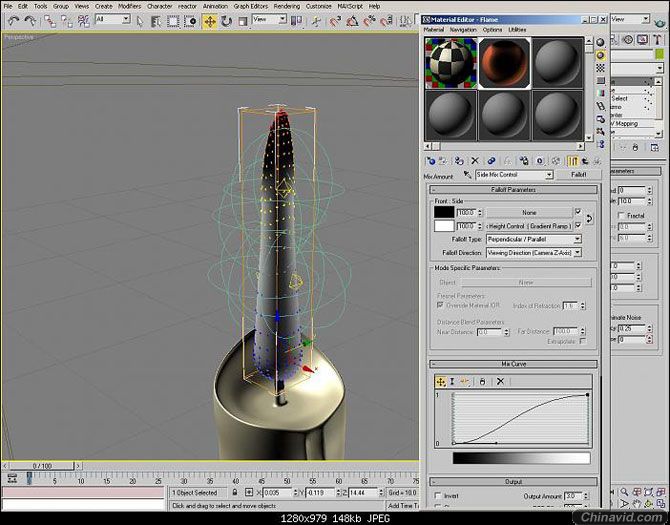The width and height of the screenshot is (670, 525).
Task: Open the Graph Editors menu
Action: tap(251, 6)
